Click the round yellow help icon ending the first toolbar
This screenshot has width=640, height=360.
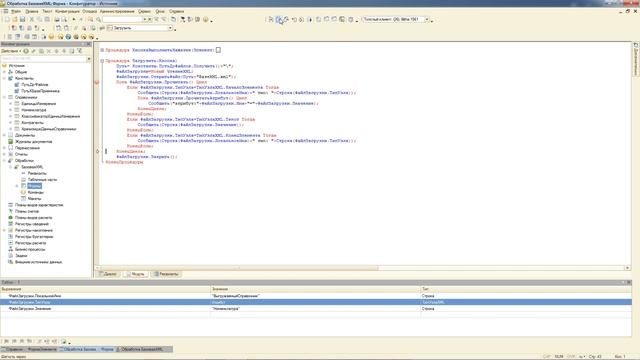click(x=206, y=19)
